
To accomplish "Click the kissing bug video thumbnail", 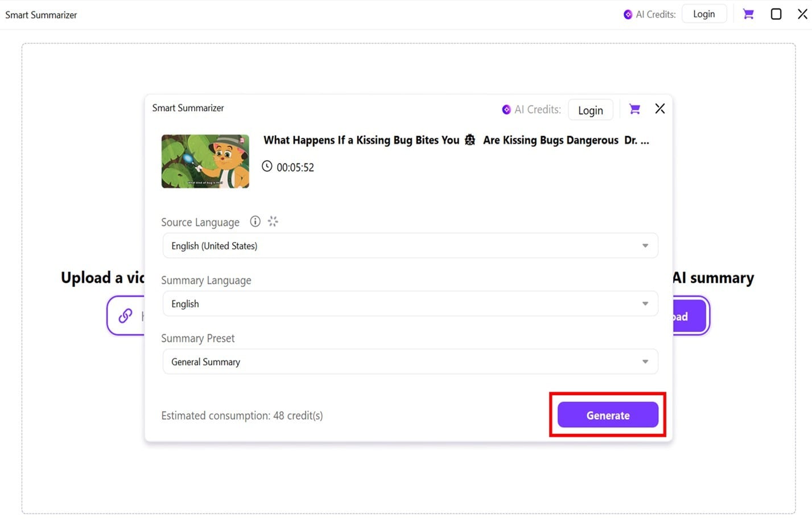I will pyautogui.click(x=205, y=161).
